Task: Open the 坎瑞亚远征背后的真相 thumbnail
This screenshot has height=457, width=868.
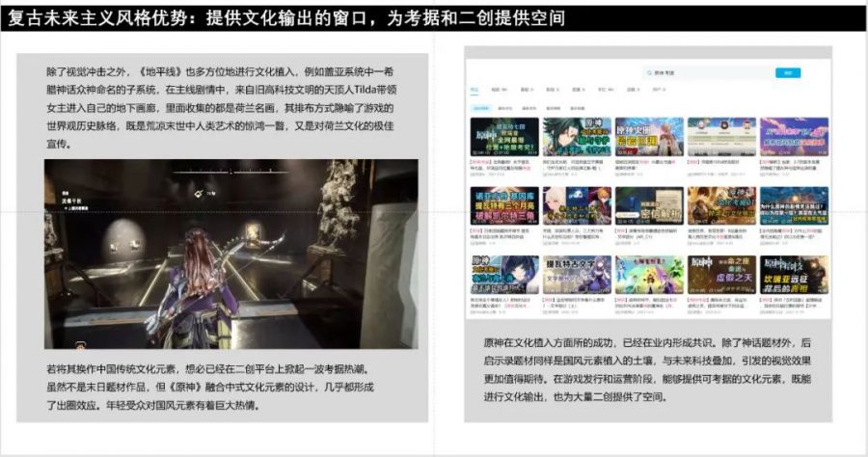Action: [795, 275]
